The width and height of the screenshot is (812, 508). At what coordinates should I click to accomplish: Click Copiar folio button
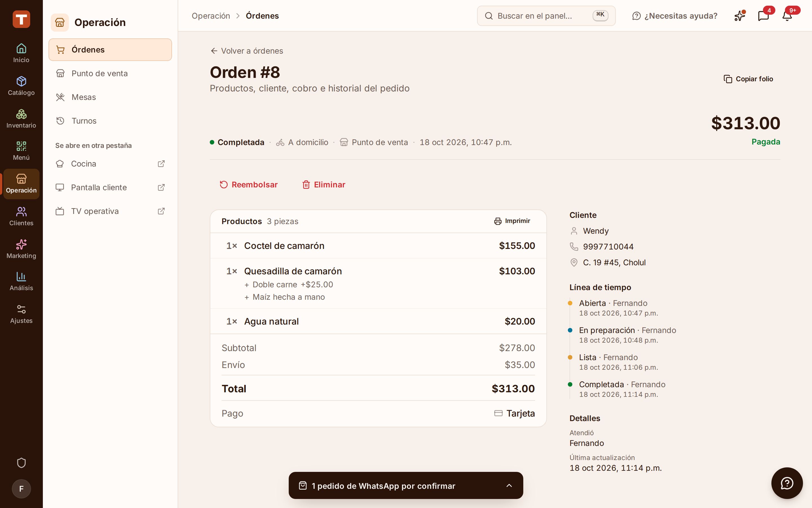pos(748,79)
